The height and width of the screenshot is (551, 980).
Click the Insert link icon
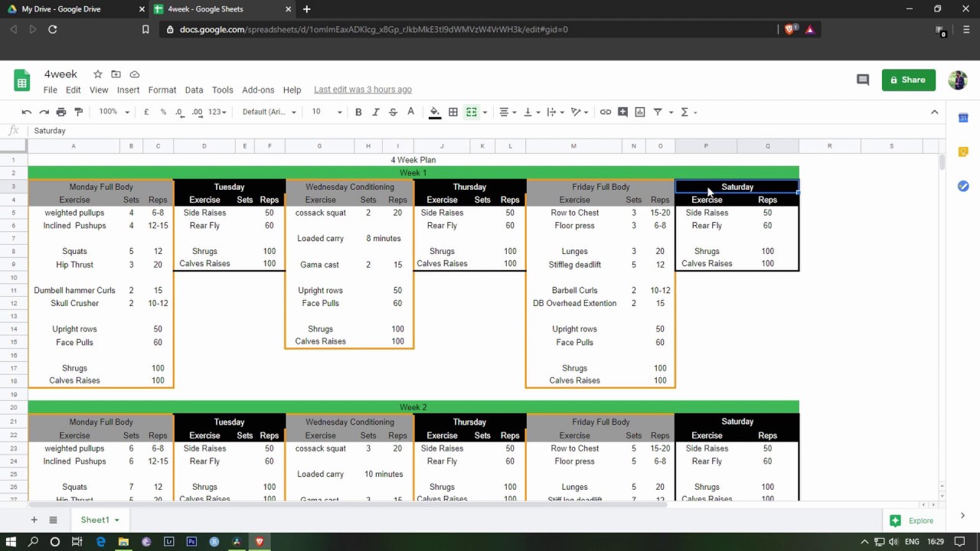(606, 112)
